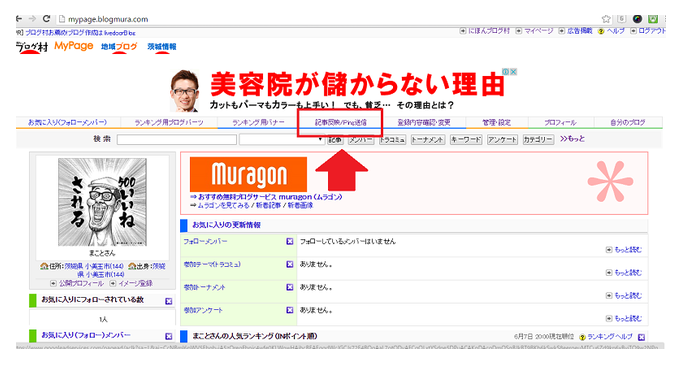
Task: Open 参加アンケート link in table
Action: 203,310
